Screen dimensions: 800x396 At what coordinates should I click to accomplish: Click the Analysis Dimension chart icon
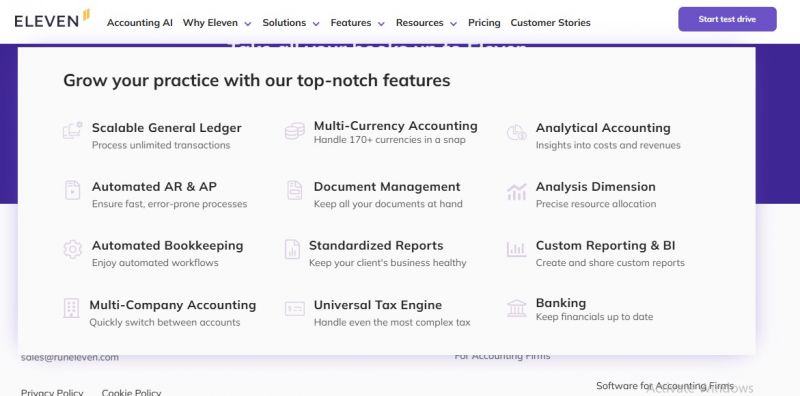(x=516, y=192)
